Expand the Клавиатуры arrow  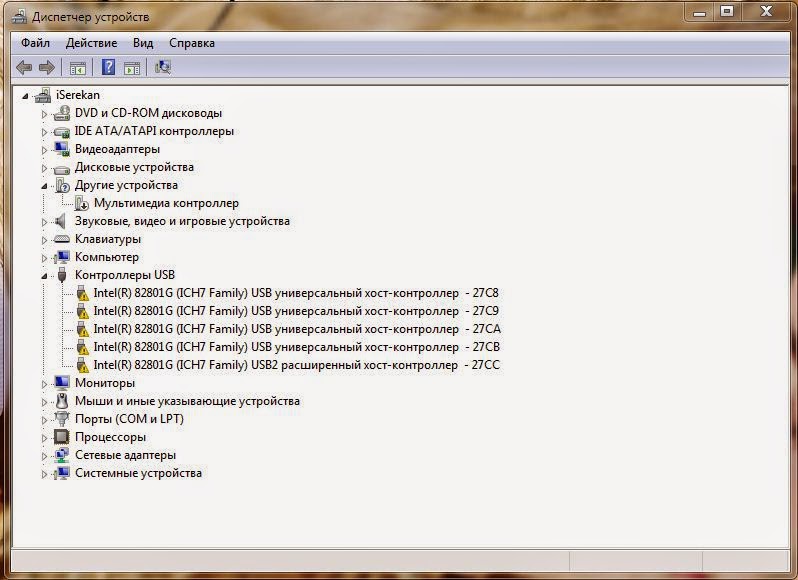(x=44, y=240)
